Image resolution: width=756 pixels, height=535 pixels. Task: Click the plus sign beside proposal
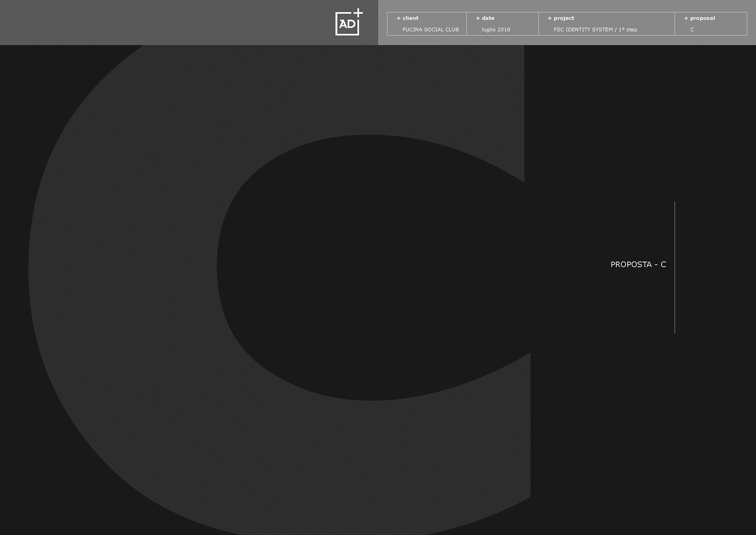pyautogui.click(x=686, y=18)
